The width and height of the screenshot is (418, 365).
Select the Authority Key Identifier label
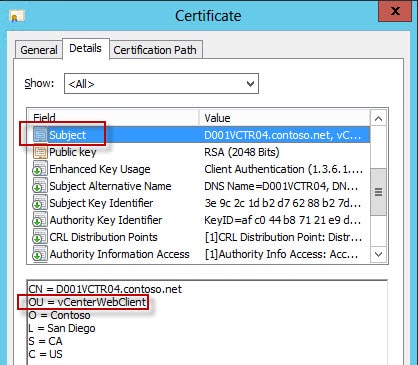(106, 220)
